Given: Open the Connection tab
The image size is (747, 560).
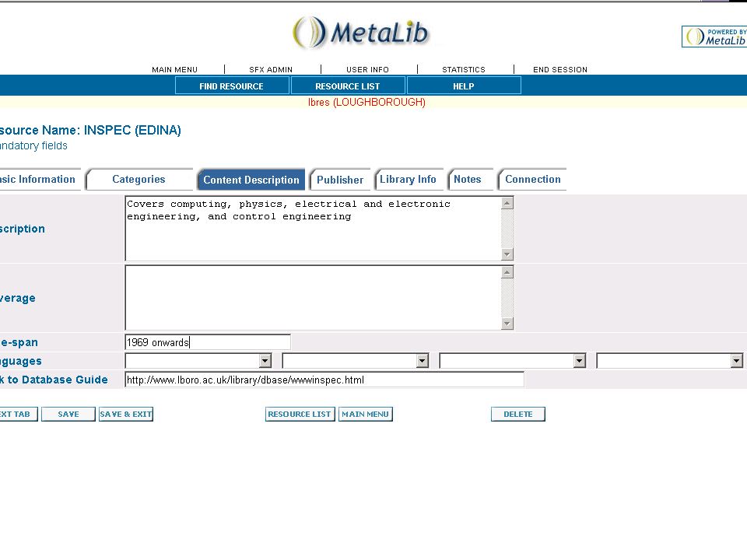Looking at the screenshot, I should pos(532,180).
